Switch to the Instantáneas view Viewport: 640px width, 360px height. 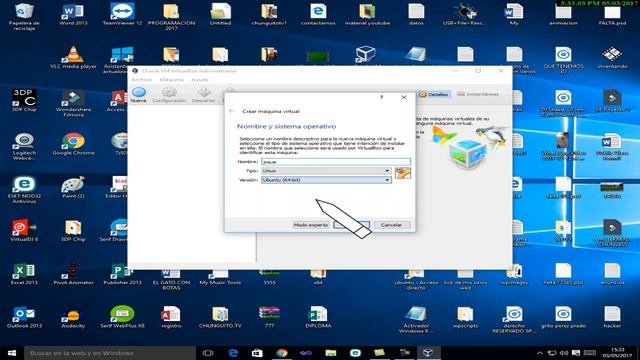pos(478,94)
